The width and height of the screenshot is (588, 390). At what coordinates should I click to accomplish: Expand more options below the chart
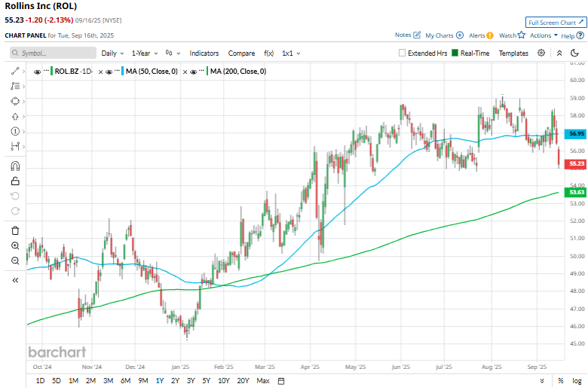tap(542, 381)
